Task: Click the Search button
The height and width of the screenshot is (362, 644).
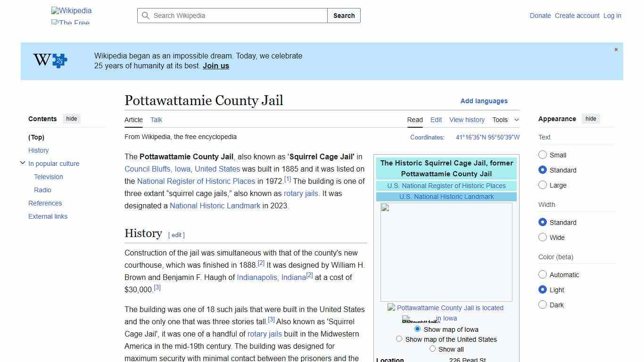Action: [344, 16]
